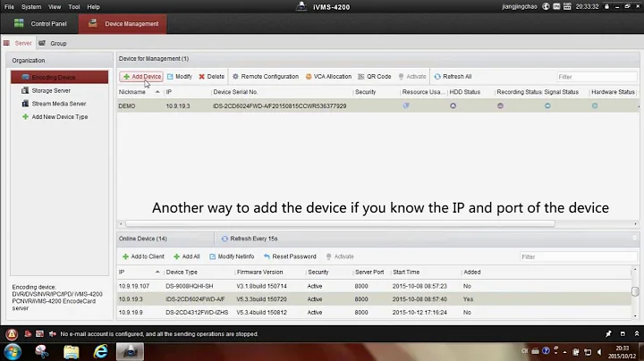644x361 pixels.
Task: Click the Online Device Filter field
Action: click(579, 256)
